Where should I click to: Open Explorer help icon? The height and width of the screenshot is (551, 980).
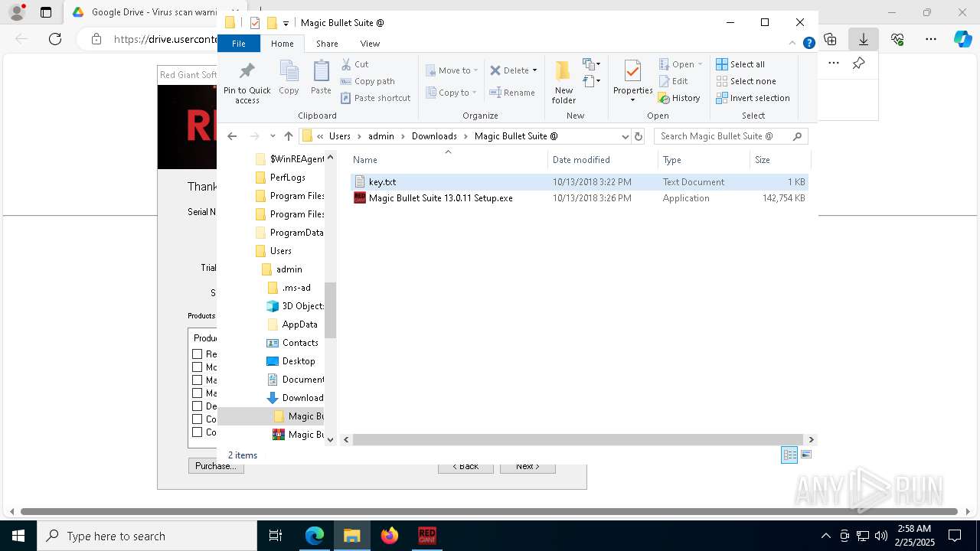(808, 44)
